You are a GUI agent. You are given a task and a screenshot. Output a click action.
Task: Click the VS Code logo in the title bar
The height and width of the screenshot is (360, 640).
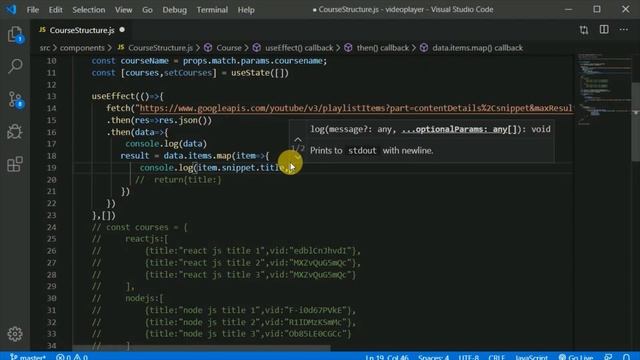(11, 9)
